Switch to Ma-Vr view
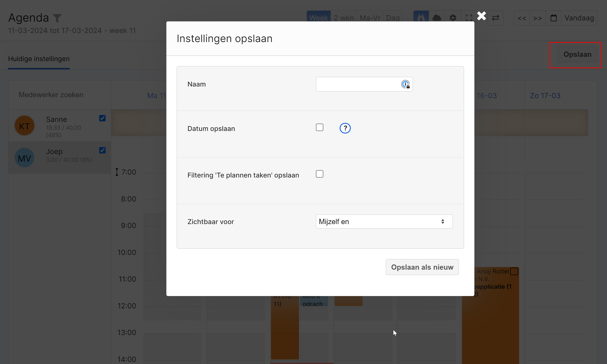 click(x=370, y=18)
